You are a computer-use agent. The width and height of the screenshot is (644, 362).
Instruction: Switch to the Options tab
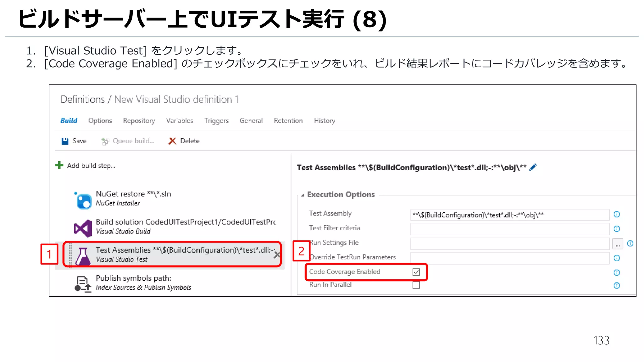point(100,121)
